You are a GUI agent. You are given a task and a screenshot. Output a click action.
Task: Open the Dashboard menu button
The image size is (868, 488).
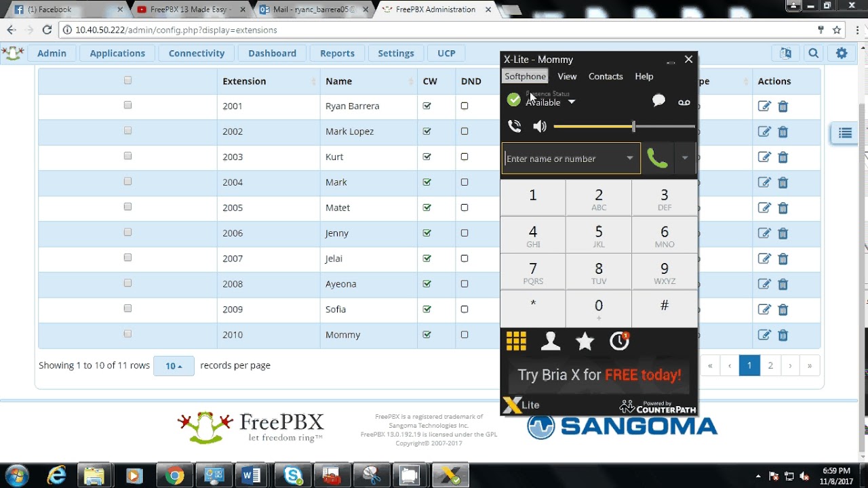(x=272, y=54)
